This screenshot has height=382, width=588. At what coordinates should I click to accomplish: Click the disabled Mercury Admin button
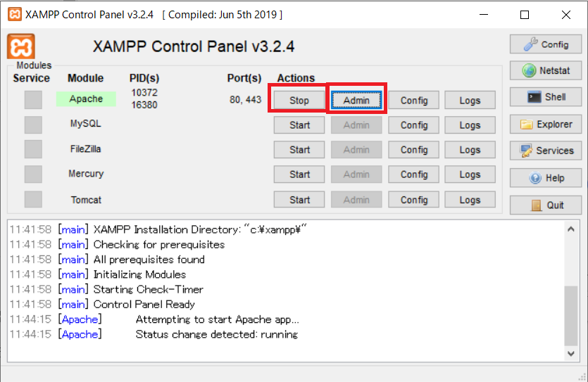point(356,174)
